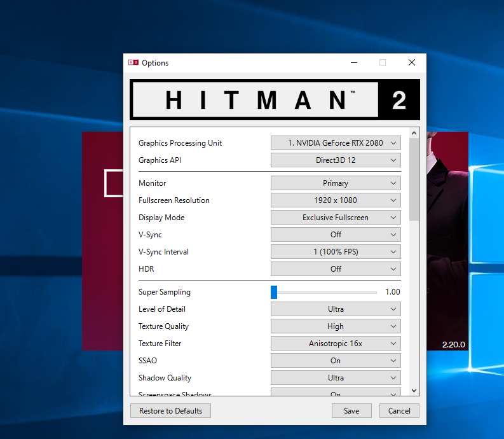Image resolution: width=504 pixels, height=439 pixels.
Task: Click the Texture Quality label
Action: tap(163, 326)
